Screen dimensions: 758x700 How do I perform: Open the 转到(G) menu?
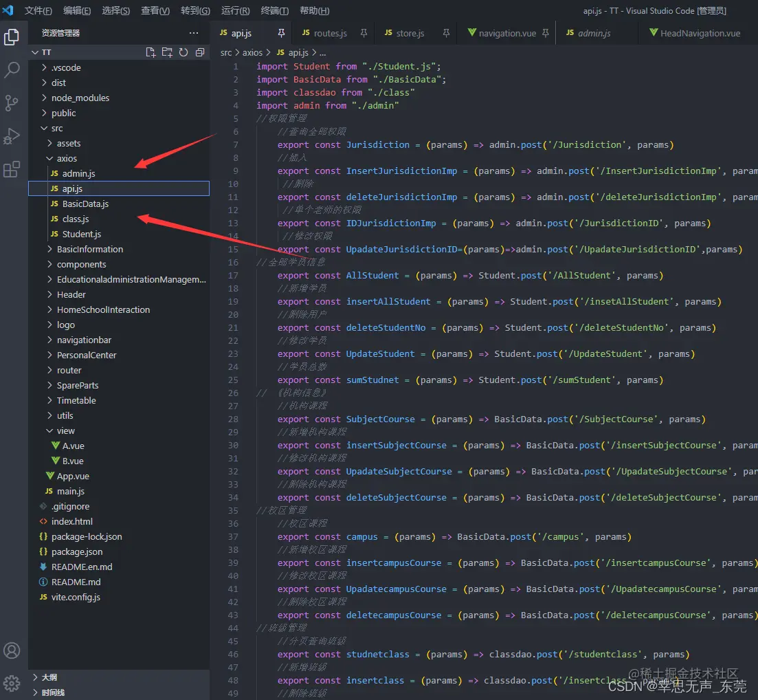click(195, 10)
